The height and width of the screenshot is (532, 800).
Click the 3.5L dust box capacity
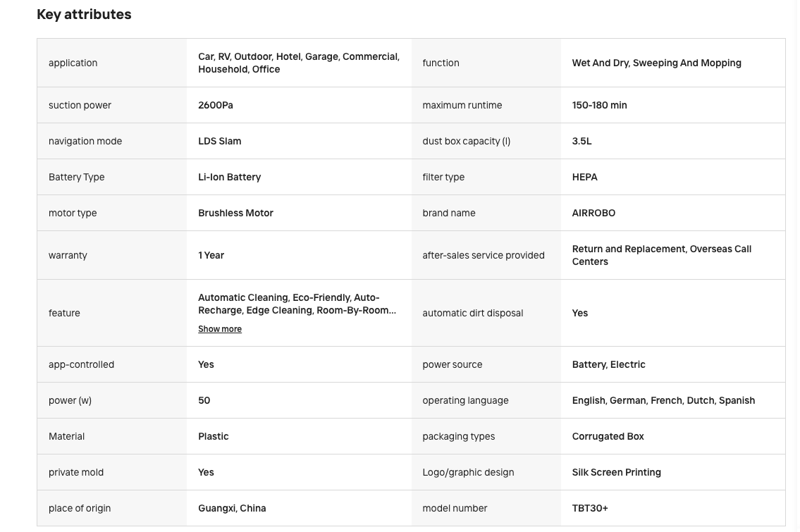[581, 141]
